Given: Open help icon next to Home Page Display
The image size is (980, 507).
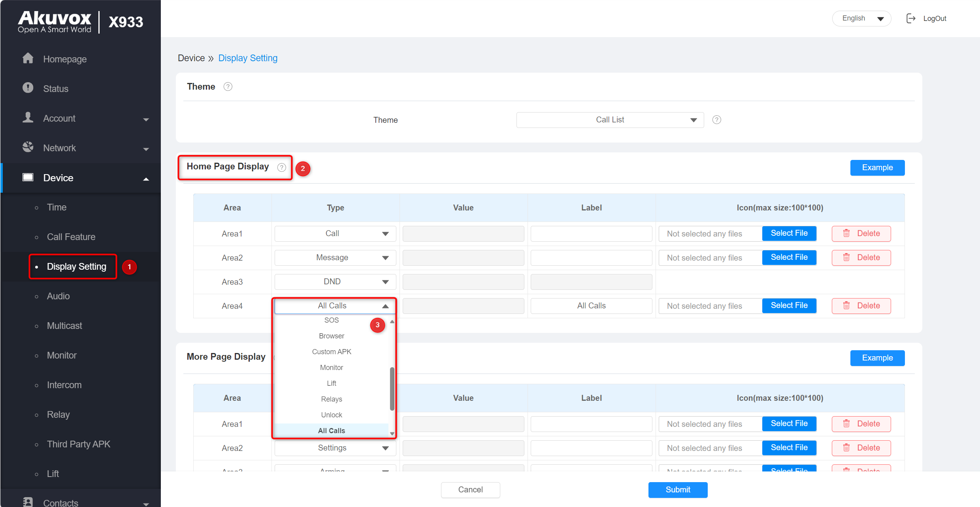Looking at the screenshot, I should (x=281, y=167).
